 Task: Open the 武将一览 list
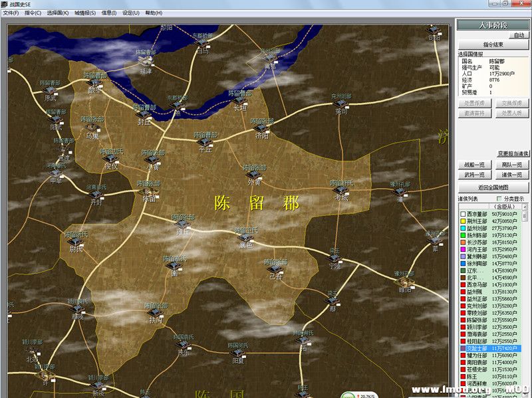(x=474, y=174)
